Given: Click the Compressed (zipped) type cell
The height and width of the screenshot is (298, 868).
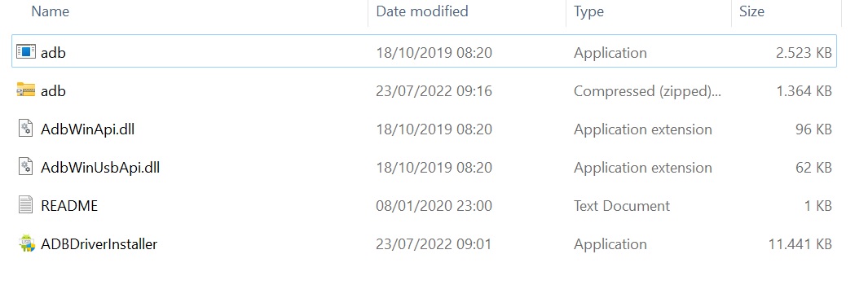Looking at the screenshot, I should point(647,90).
